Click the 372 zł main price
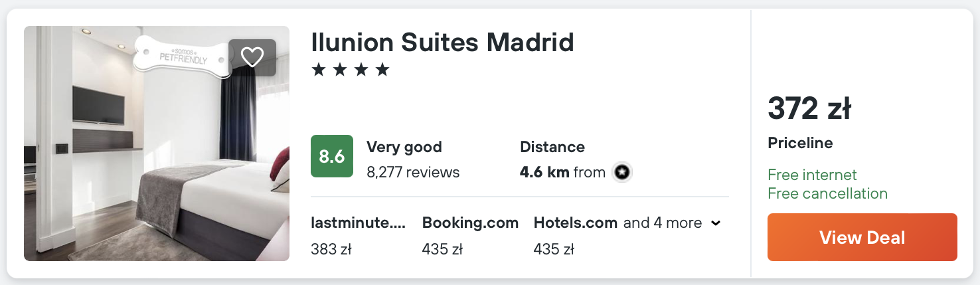Viewport: 980px width, 285px height. click(x=809, y=109)
